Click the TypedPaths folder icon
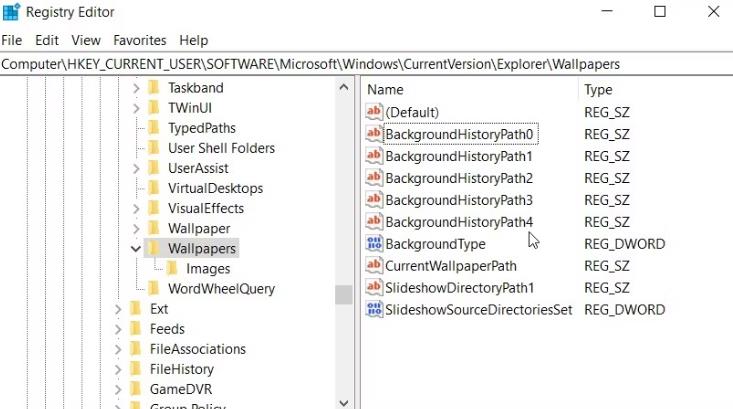The height and width of the screenshot is (409, 733). [x=154, y=128]
